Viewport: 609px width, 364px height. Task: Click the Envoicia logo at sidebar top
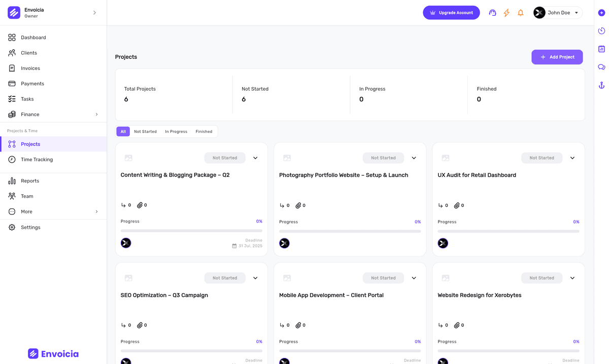[14, 12]
